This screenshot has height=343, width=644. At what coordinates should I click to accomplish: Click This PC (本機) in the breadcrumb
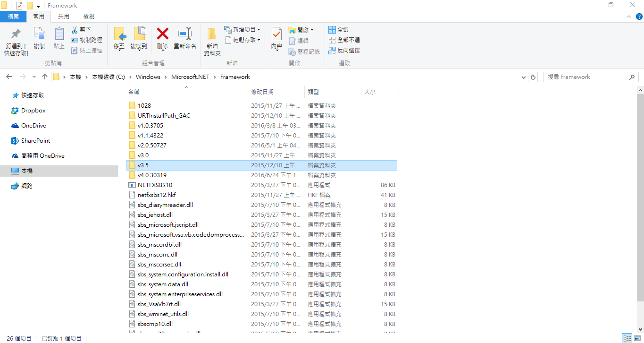pos(75,77)
